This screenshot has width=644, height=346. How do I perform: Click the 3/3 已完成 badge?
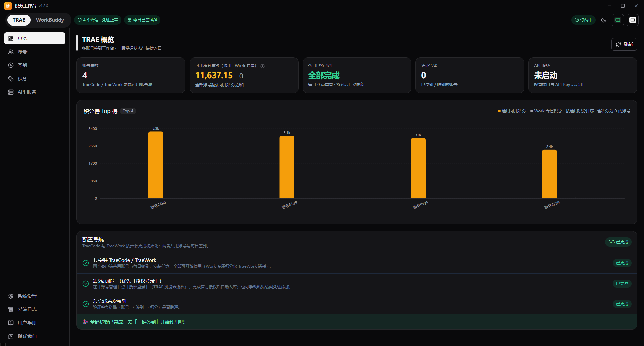point(618,242)
